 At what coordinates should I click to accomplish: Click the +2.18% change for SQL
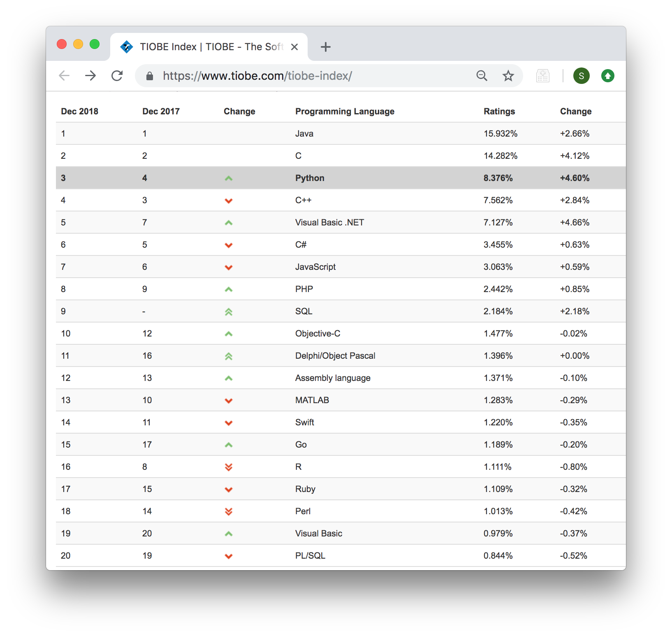[575, 311]
